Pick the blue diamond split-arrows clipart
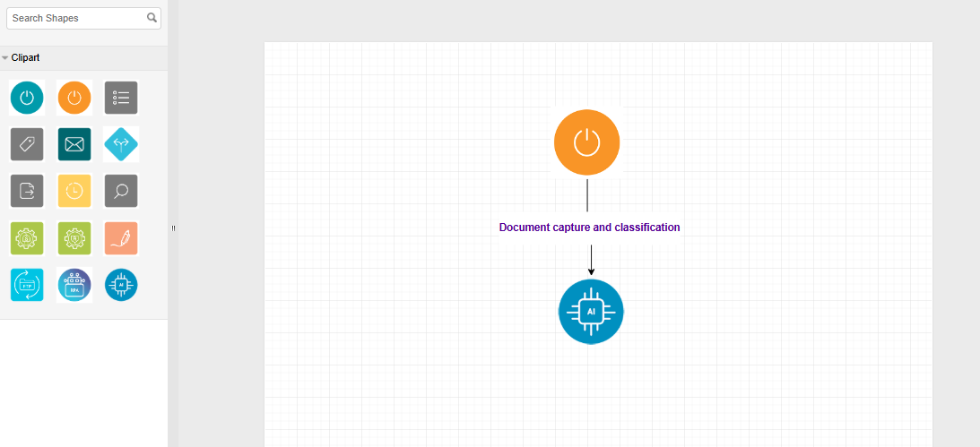The image size is (980, 447). 121,144
